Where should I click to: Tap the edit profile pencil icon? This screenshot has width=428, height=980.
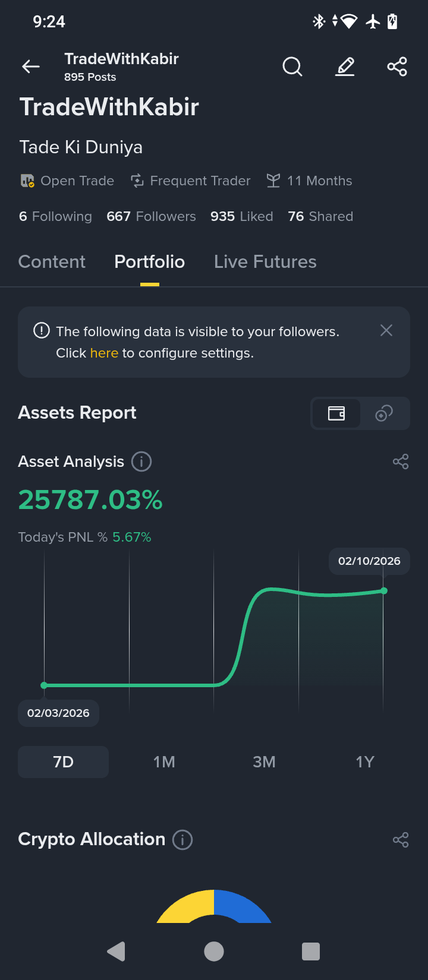(345, 67)
